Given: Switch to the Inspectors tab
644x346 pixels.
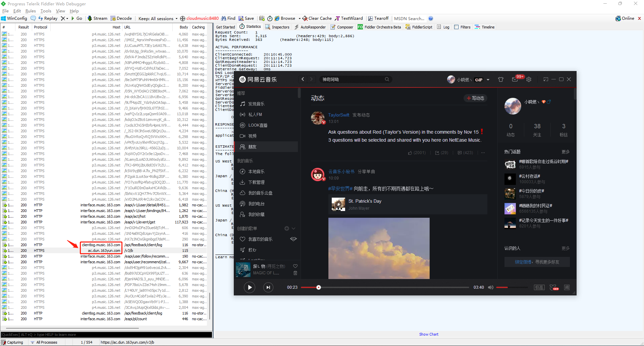Looking at the screenshot, I should coord(277,27).
